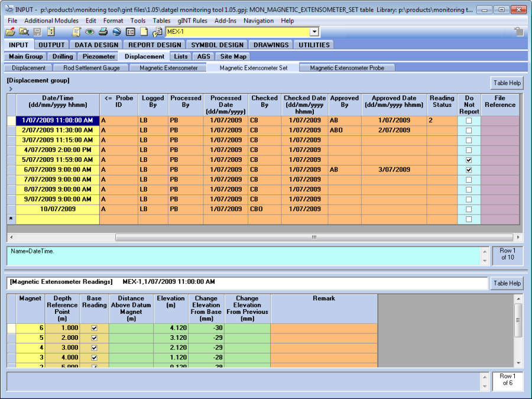This screenshot has height=399, width=532.
Task: Click down arrow of Name=DateTime description box
Action: (x=485, y=261)
